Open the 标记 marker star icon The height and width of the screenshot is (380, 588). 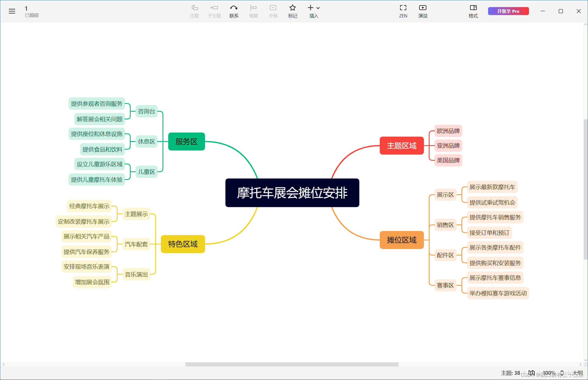[x=293, y=11]
